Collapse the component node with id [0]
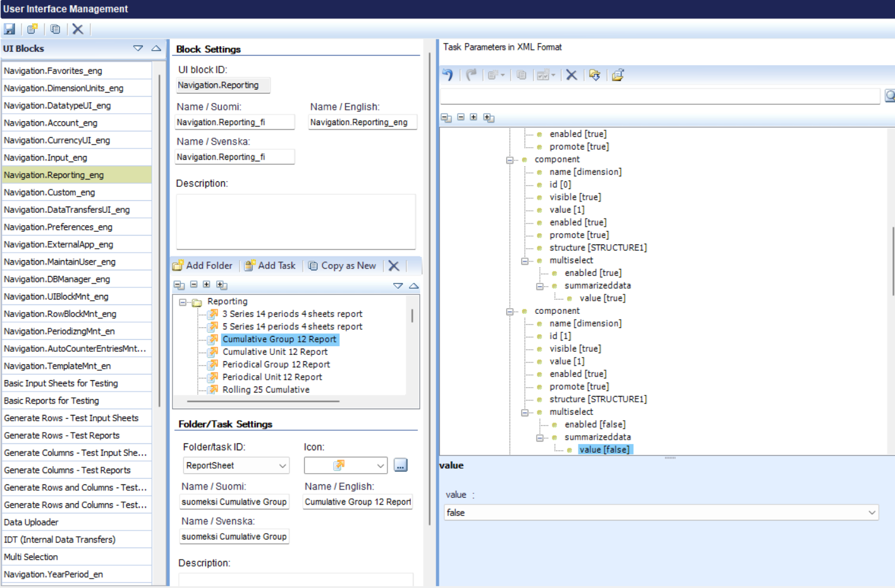 pyautogui.click(x=509, y=160)
